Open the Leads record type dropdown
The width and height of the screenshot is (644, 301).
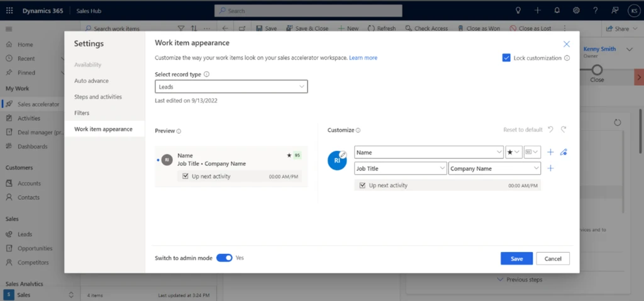pyautogui.click(x=231, y=87)
